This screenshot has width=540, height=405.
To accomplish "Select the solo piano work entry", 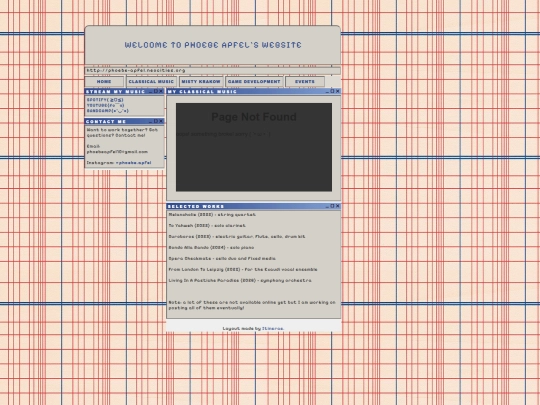I will (x=211, y=248).
